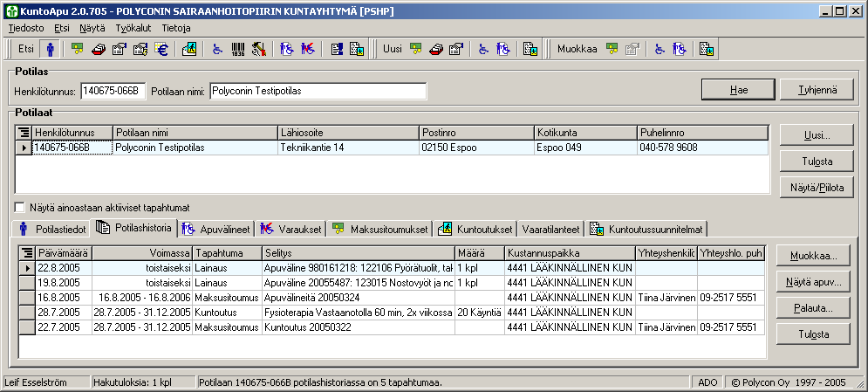Click the Hae search button

tap(738, 90)
